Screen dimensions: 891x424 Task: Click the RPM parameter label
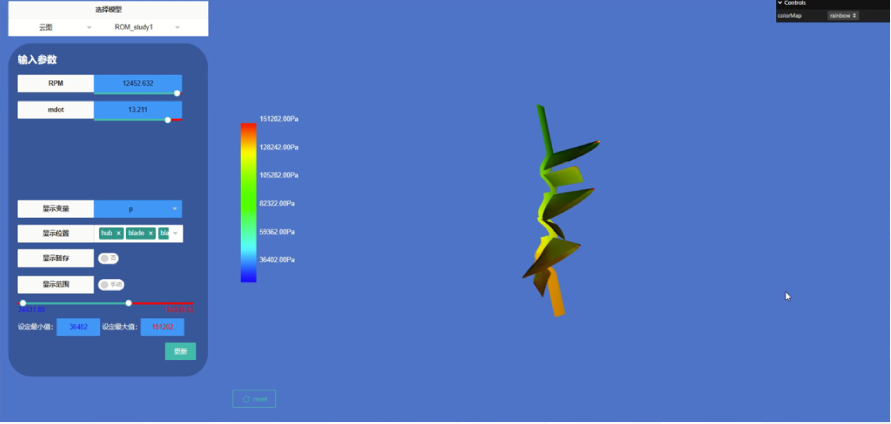(56, 83)
